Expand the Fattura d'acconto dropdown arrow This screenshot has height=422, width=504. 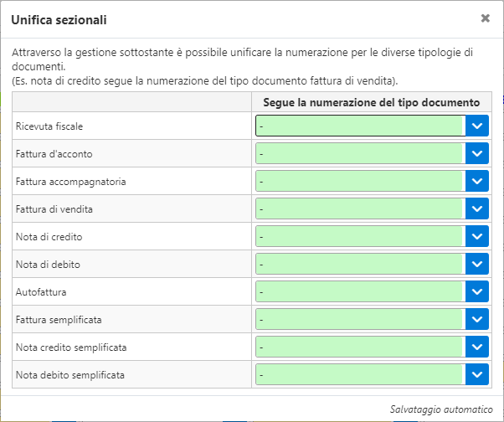coord(477,153)
